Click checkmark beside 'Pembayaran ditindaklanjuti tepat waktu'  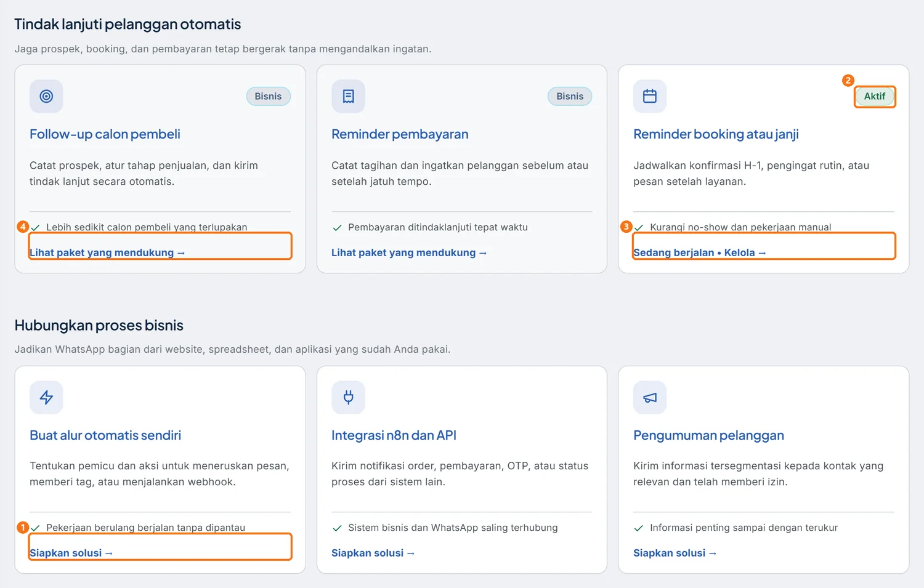tap(337, 228)
